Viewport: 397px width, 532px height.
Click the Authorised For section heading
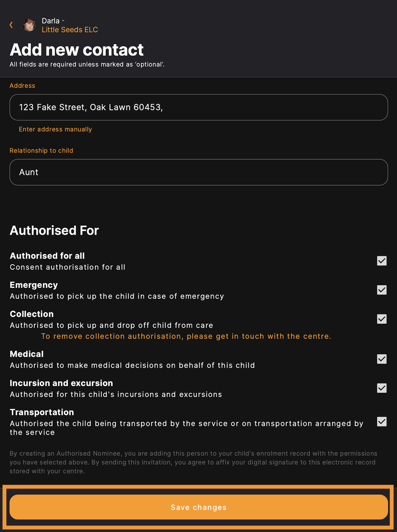[x=54, y=231]
